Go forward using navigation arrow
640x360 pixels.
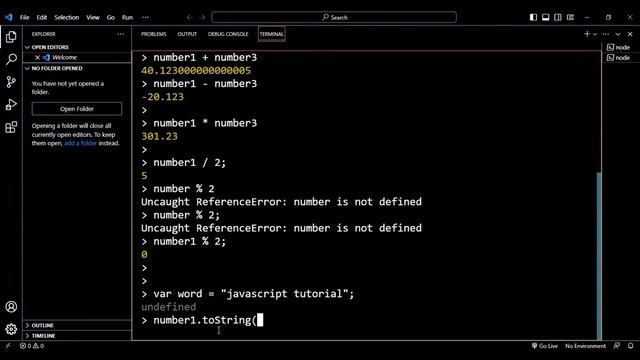tap(202, 17)
